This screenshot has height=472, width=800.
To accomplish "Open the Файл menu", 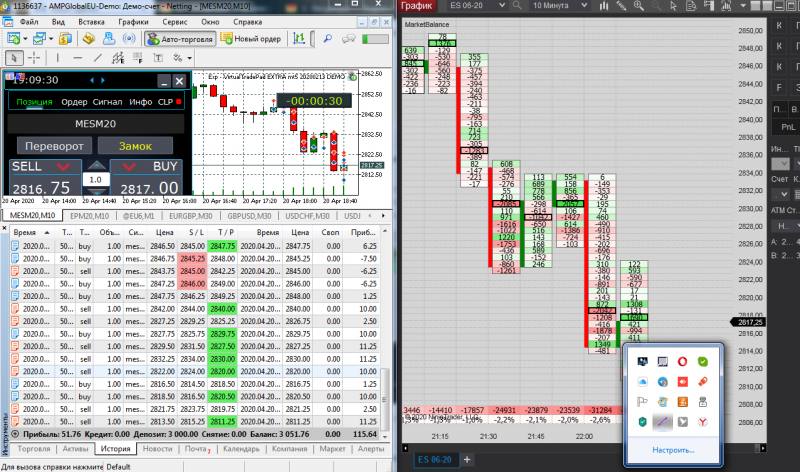I will tap(29, 22).
